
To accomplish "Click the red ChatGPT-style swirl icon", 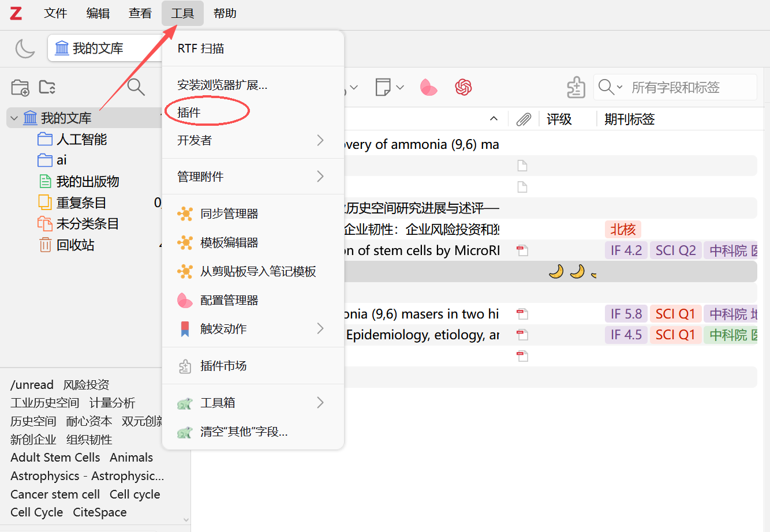I will [x=464, y=88].
